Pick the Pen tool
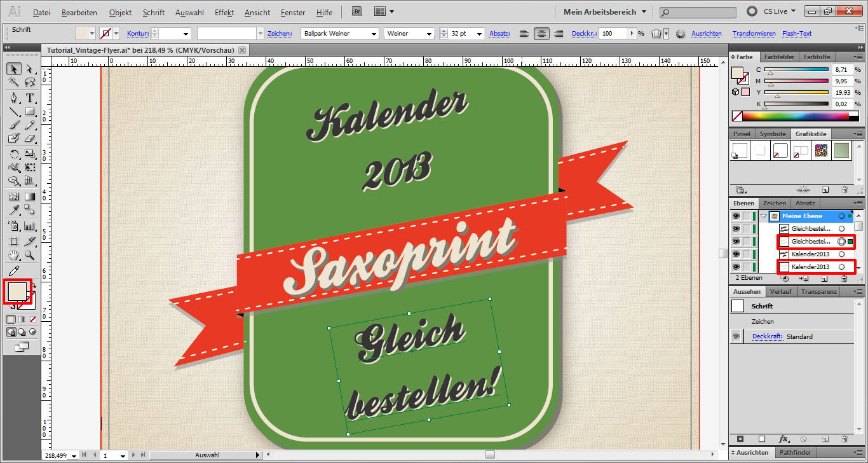868x463 pixels. tap(13, 98)
